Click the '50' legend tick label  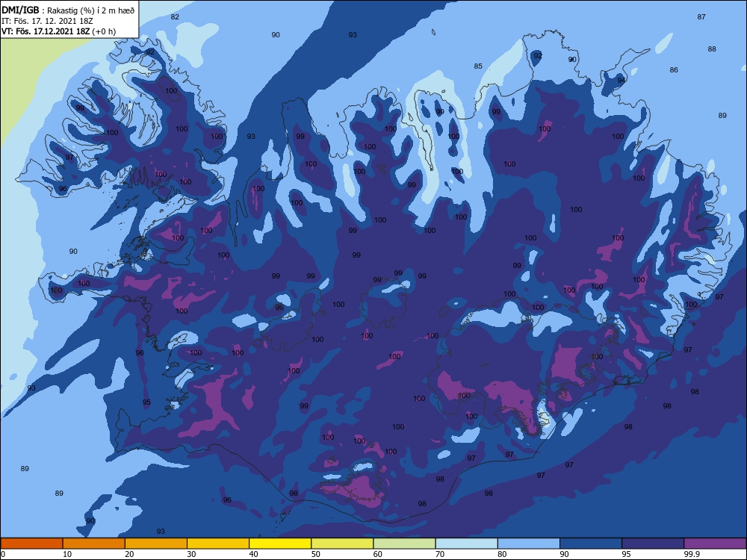(x=315, y=554)
